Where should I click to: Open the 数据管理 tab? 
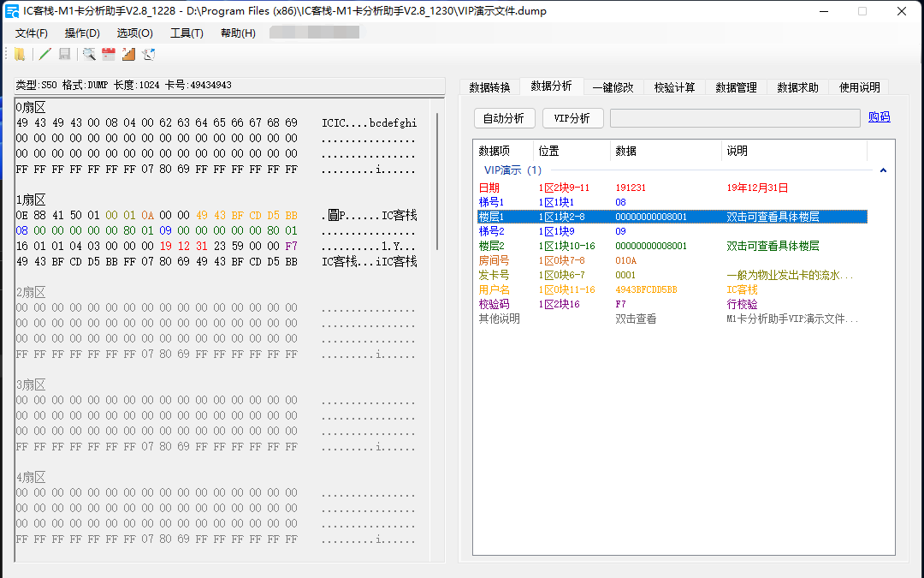(736, 87)
